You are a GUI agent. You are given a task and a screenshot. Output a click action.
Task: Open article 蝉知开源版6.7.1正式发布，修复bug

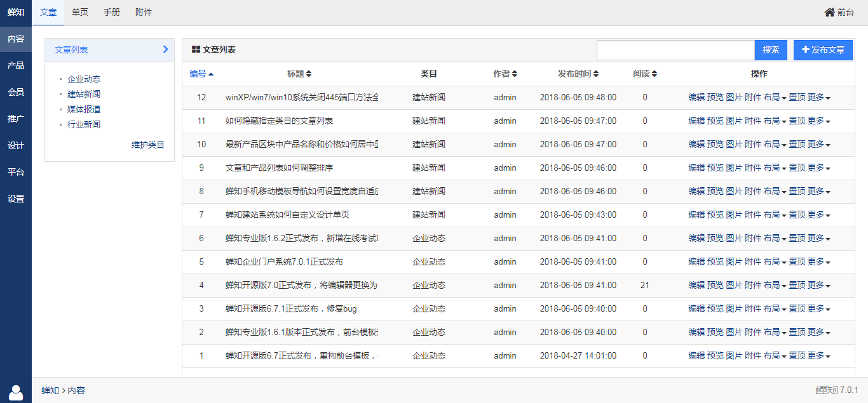[x=291, y=308]
